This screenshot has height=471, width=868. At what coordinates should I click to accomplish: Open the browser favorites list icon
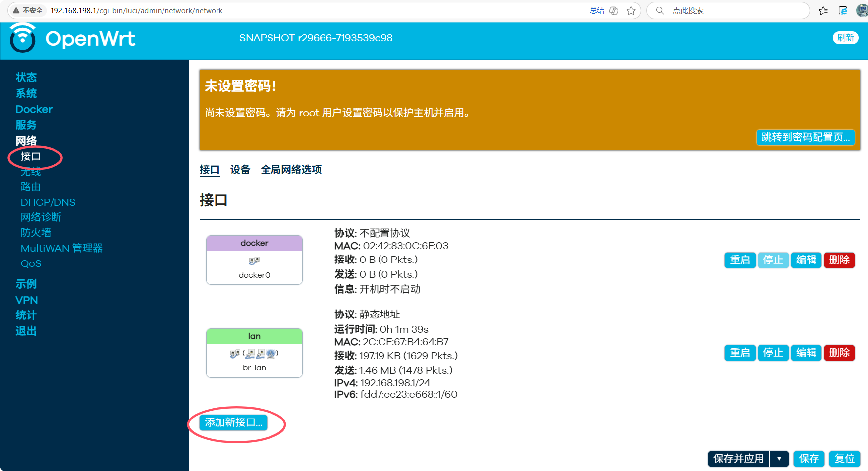pyautogui.click(x=823, y=11)
